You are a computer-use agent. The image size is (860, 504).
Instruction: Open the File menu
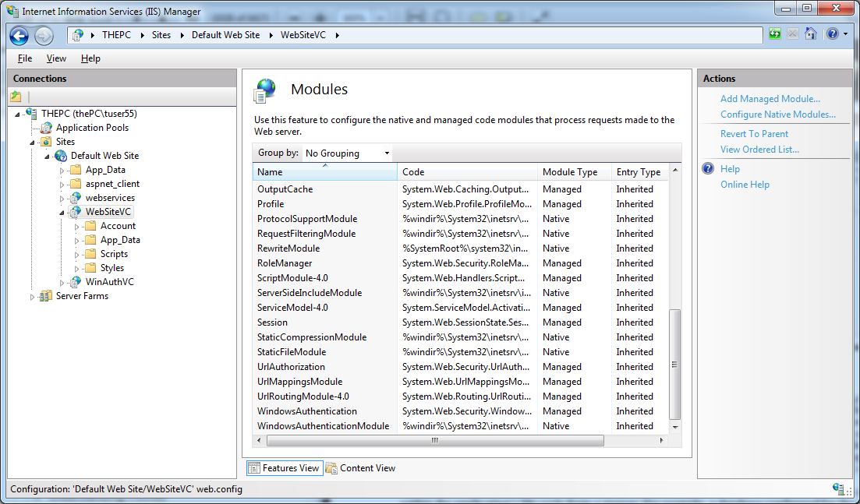coord(25,58)
